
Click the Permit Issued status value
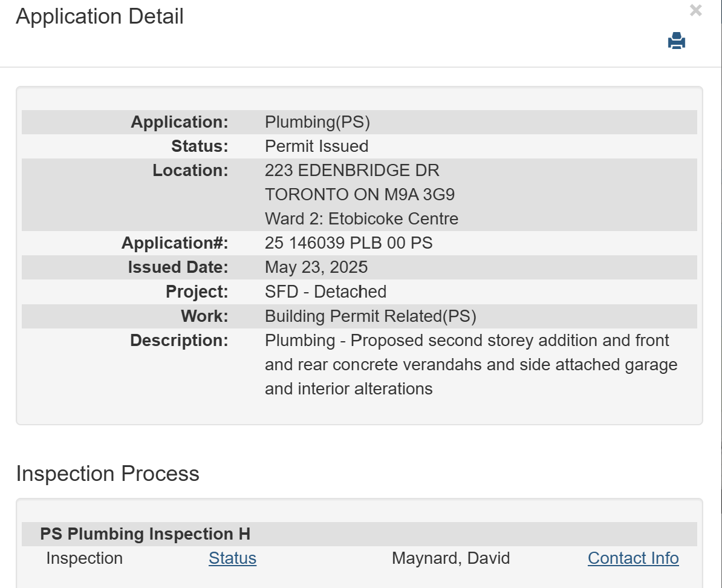[316, 146]
